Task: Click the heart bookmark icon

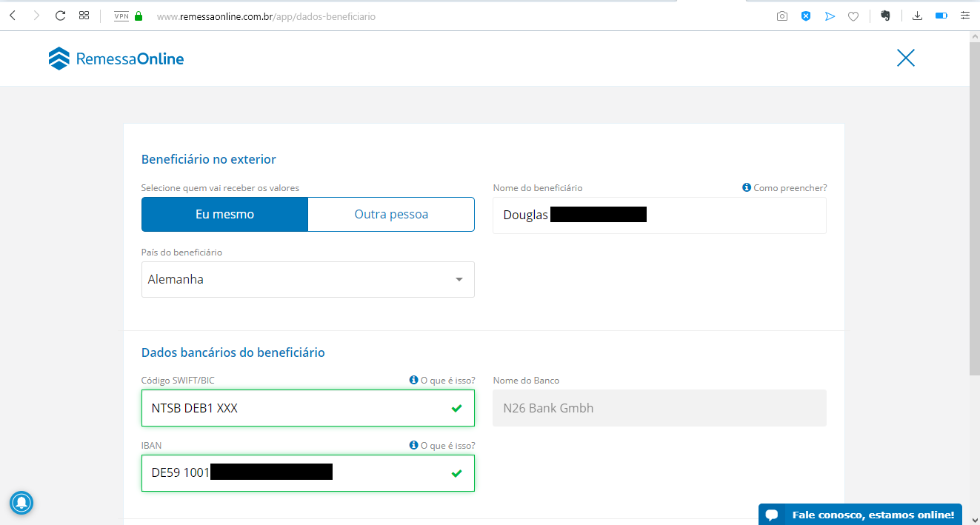Action: tap(853, 16)
